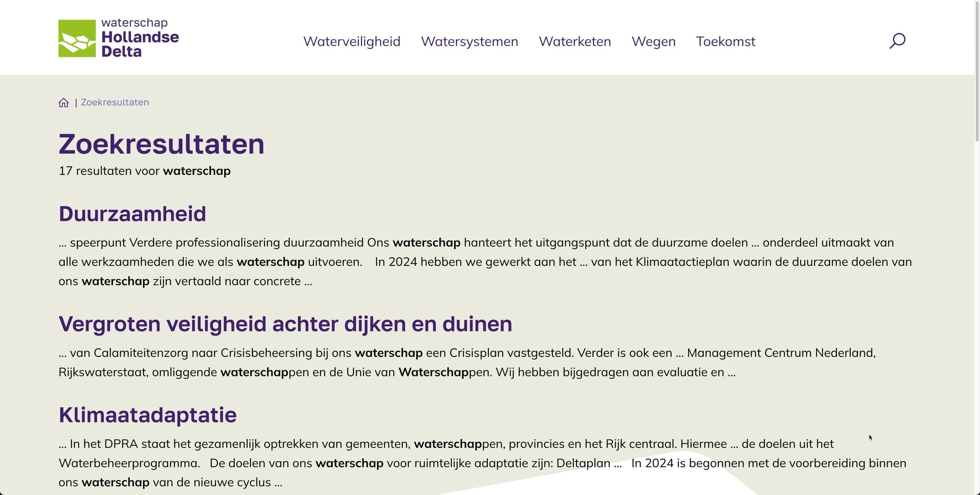The image size is (980, 495).
Task: Open the search magnifier icon
Action: click(x=897, y=41)
